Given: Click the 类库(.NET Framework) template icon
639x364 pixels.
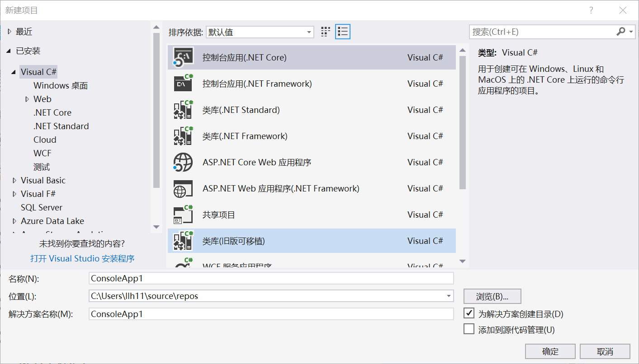Looking at the screenshot, I should (184, 136).
